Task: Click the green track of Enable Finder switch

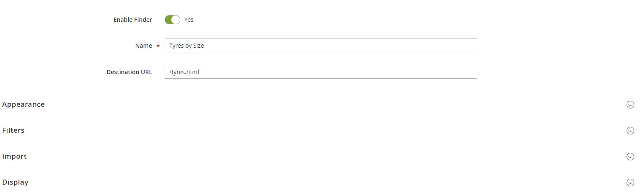Action: [168, 20]
